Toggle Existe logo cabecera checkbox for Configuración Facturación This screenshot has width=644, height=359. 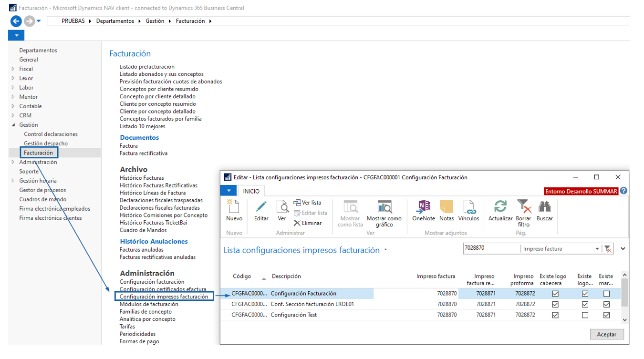pyautogui.click(x=555, y=294)
